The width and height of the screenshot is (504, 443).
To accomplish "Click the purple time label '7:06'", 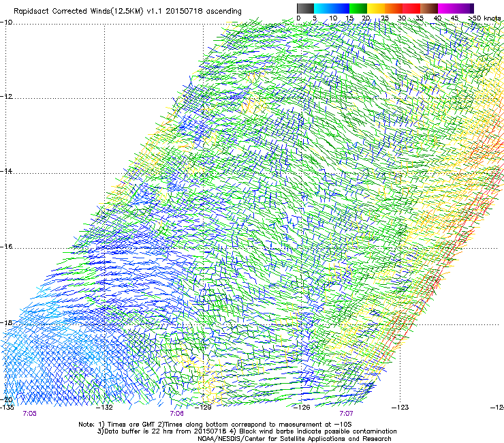I will 177,414.
